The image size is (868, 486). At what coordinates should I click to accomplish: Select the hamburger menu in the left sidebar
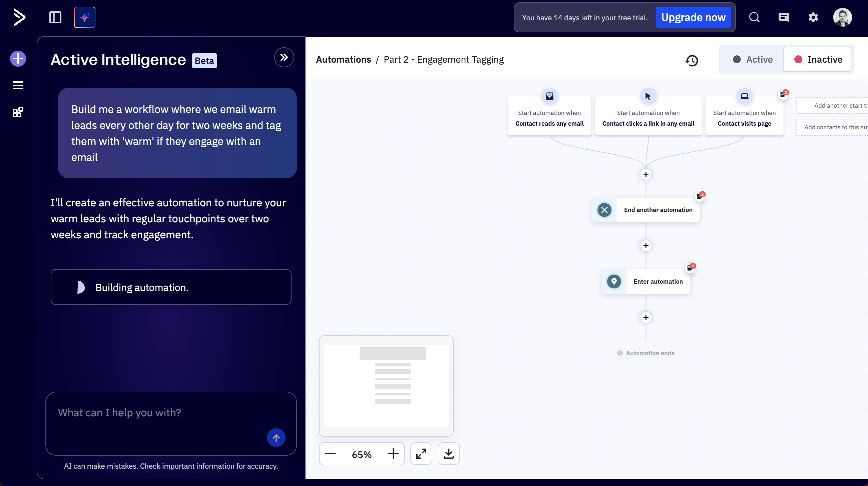(x=18, y=85)
